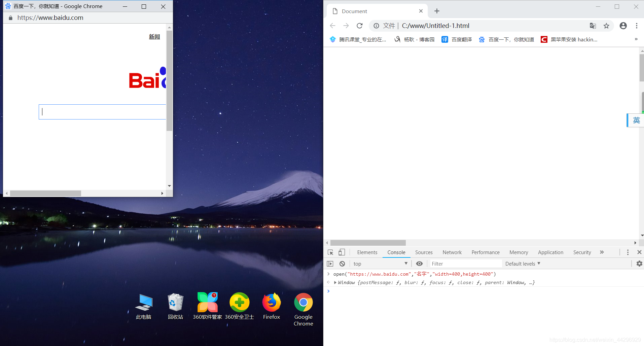This screenshot has width=644, height=346.
Task: Click the lock icon in Baidu popup
Action: pos(10,18)
